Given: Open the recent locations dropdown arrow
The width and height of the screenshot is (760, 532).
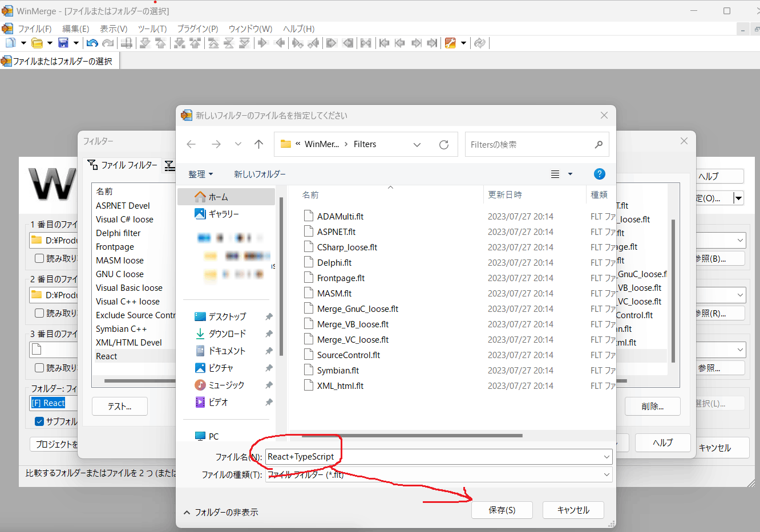Looking at the screenshot, I should [x=238, y=144].
